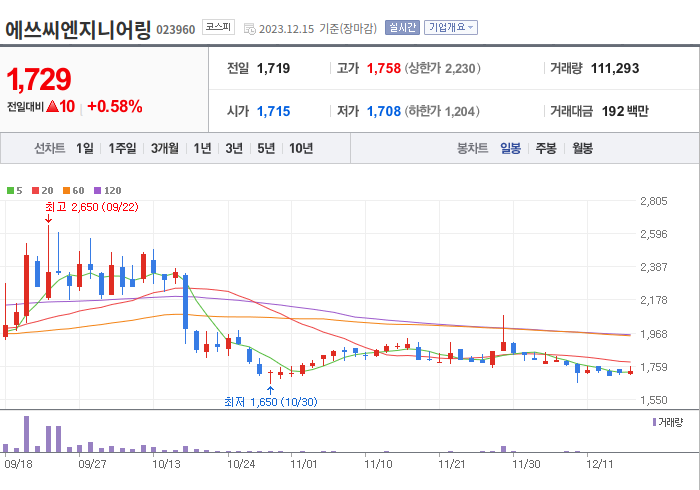The height and width of the screenshot is (490, 700).
Task: Click the 하한가 1,204 text
Action: (442, 111)
